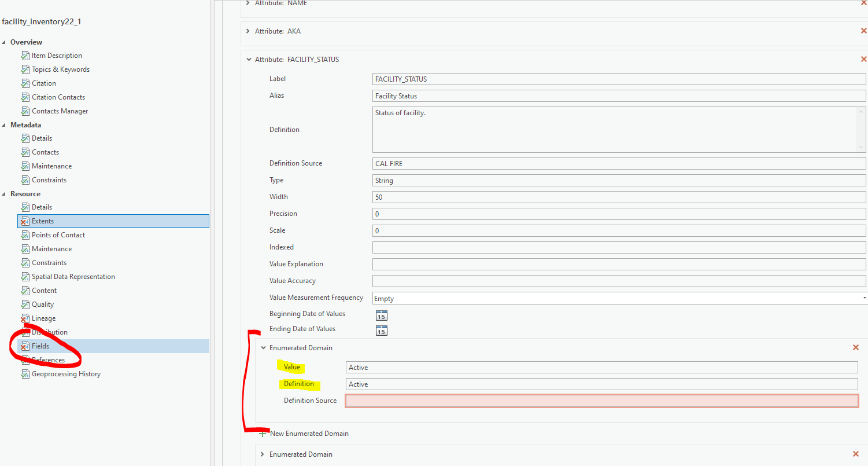Click the pink-highlighted Definition Source field
This screenshot has width=868, height=466.
601,400
